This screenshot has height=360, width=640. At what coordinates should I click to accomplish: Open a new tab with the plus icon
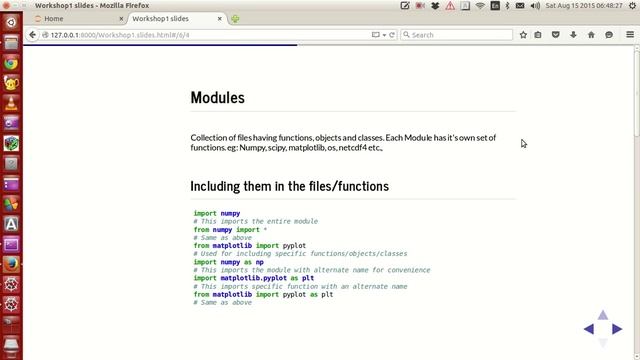(235, 19)
